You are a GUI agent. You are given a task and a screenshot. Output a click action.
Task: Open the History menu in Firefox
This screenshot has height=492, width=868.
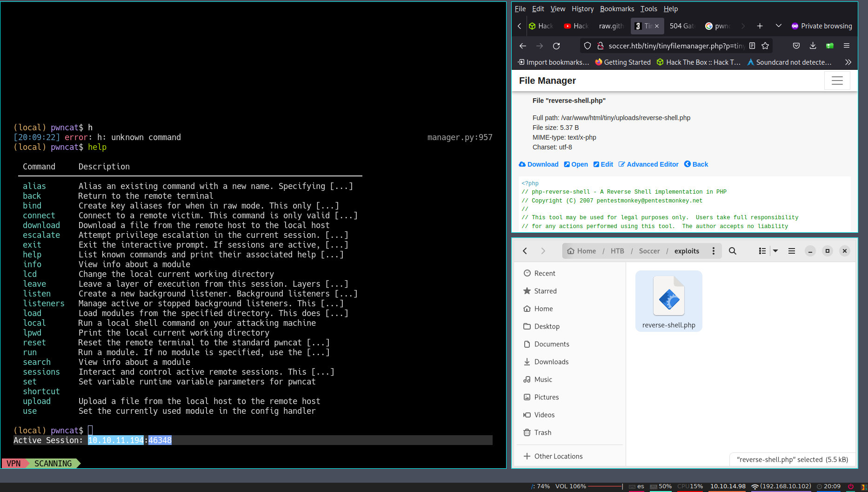pos(582,9)
